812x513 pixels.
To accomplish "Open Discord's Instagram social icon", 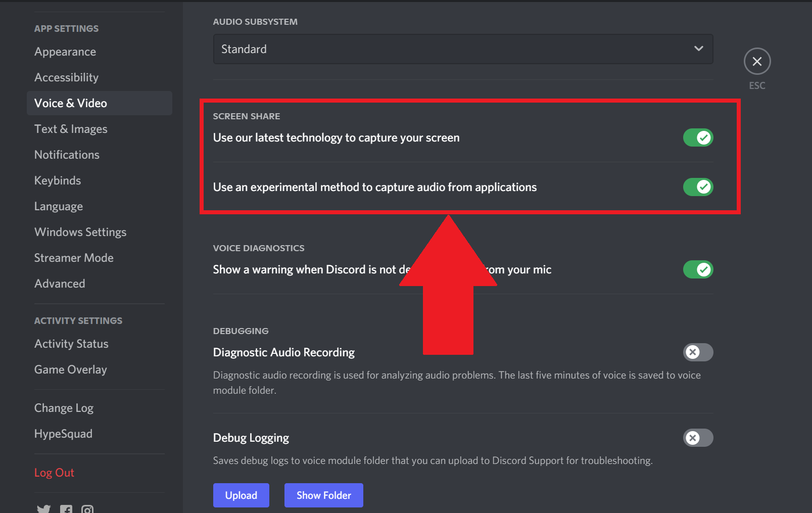I will [87, 509].
